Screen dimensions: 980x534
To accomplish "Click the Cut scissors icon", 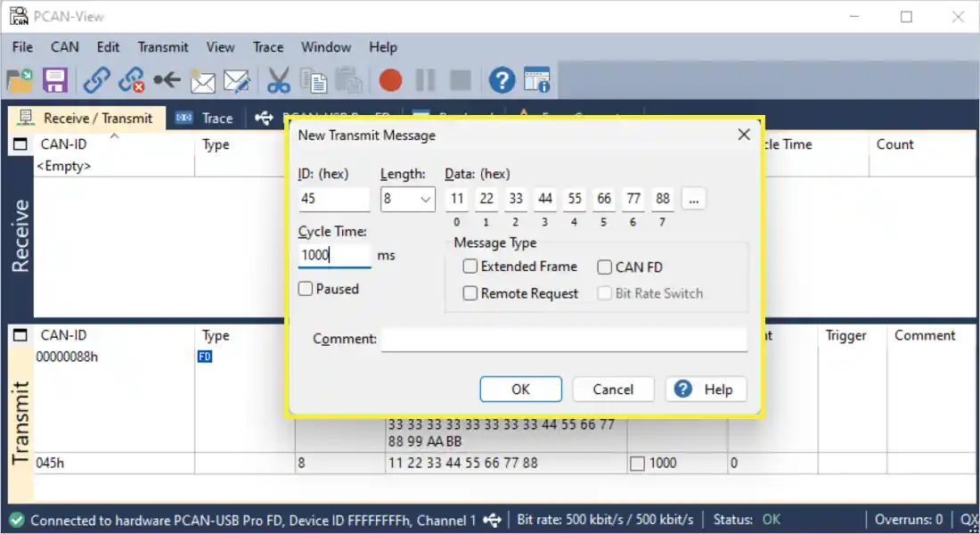I will click(x=279, y=80).
